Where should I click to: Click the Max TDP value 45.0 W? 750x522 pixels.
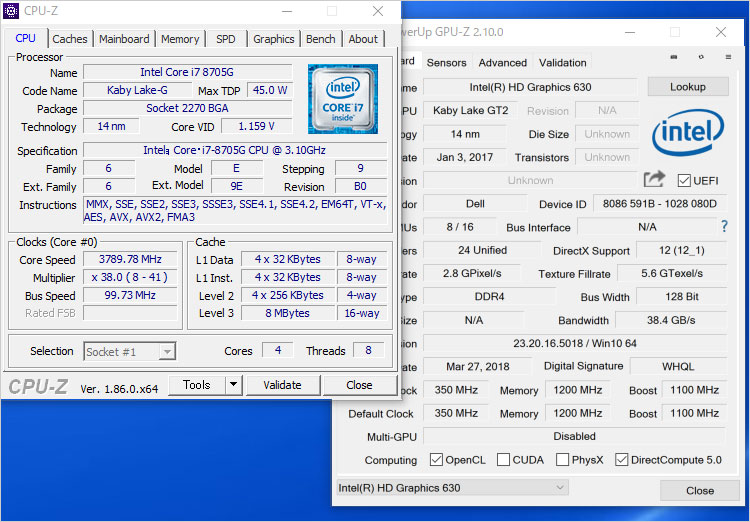270,90
